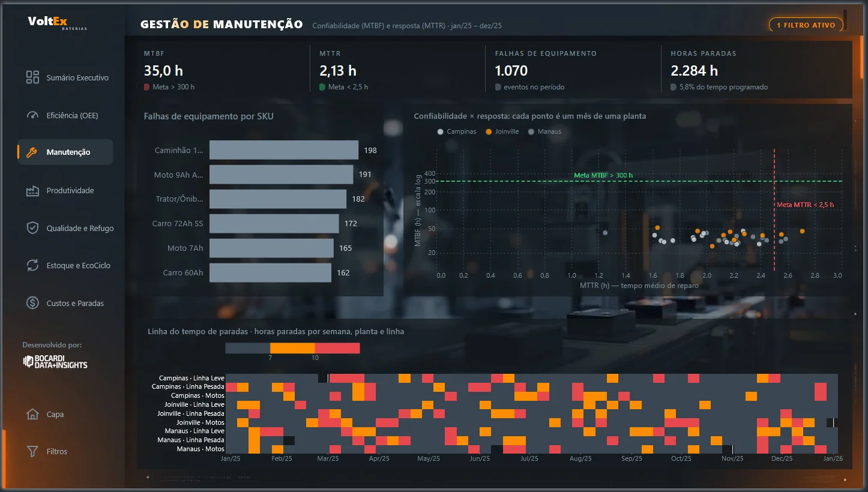Screen dimensions: 868x492
Task: Open the 1 Filtro Ativo button
Action: 806,25
